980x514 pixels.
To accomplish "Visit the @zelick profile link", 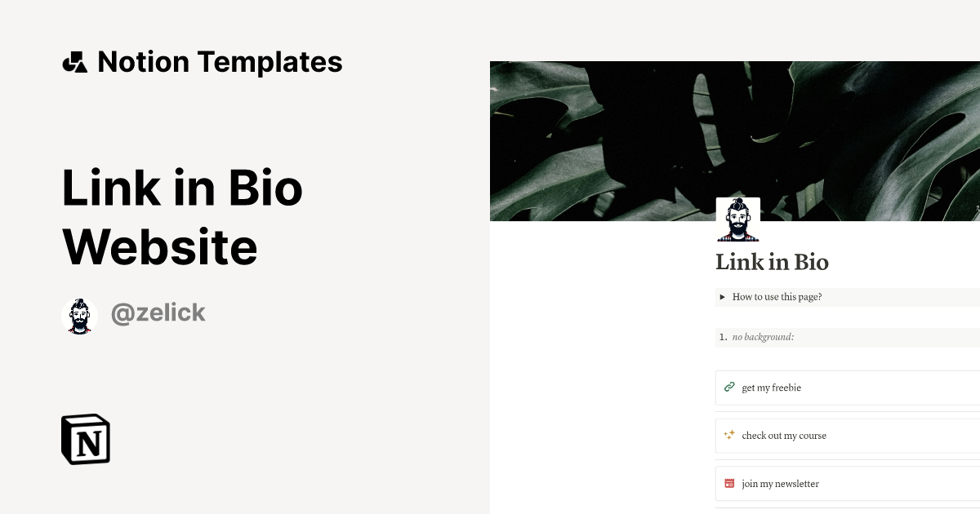I will (x=158, y=313).
